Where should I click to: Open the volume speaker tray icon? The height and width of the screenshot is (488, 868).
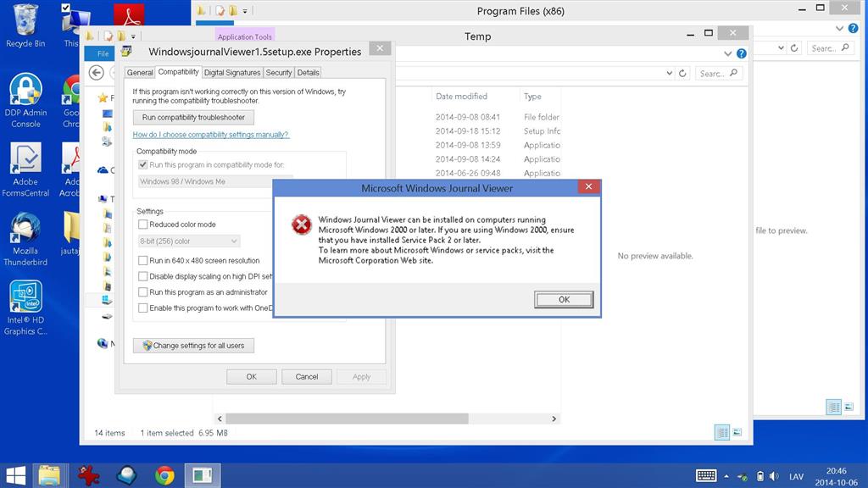point(774,476)
